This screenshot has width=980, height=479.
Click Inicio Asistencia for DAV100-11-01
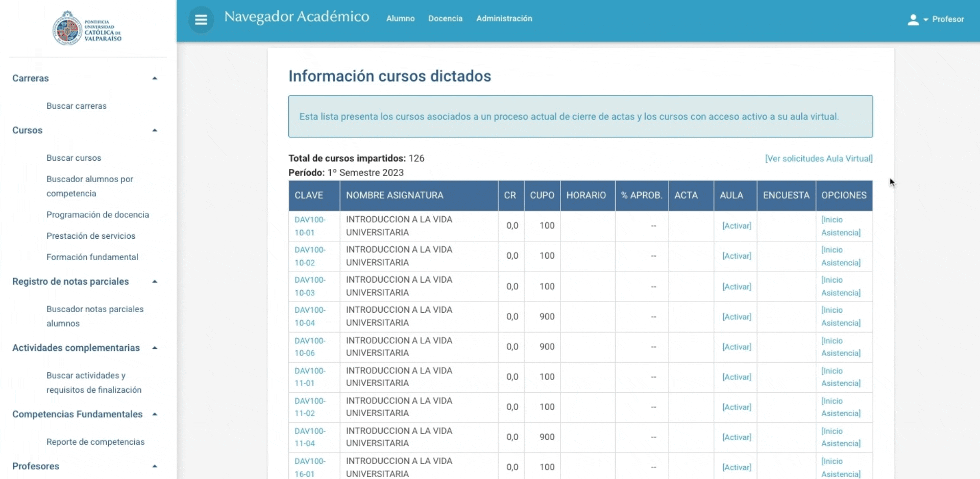841,377
